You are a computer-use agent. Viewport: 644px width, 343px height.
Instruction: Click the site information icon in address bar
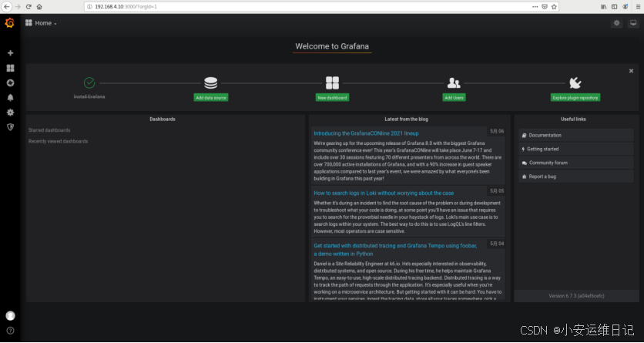pos(89,7)
